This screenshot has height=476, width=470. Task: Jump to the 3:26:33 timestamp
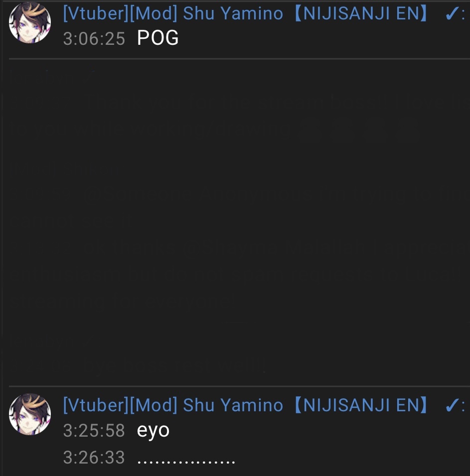94,458
